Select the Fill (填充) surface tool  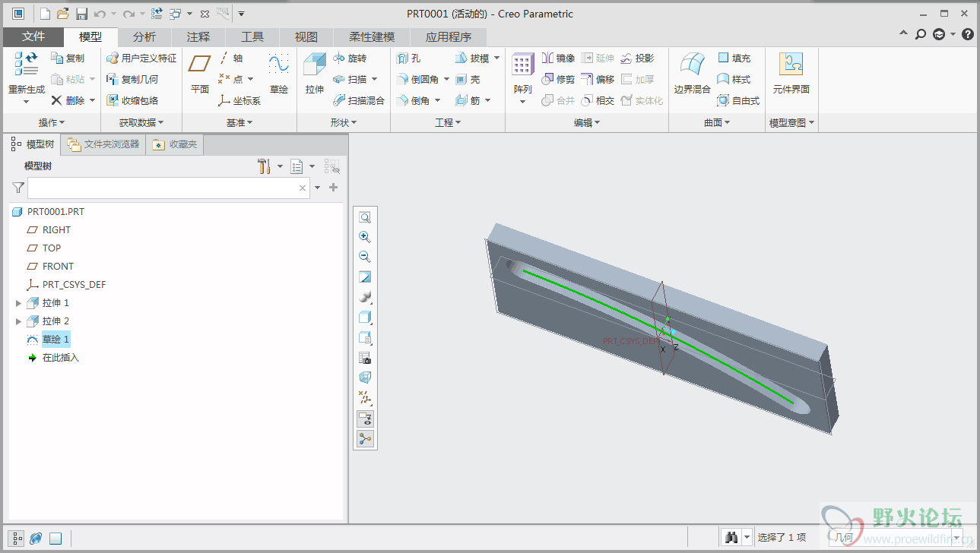[734, 58]
